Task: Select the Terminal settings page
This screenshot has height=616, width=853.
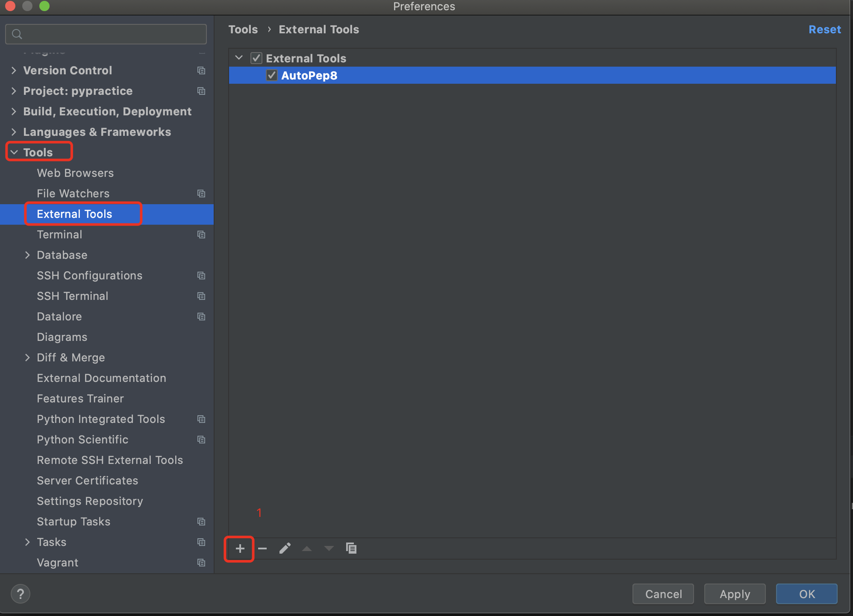Action: pyautogui.click(x=59, y=235)
